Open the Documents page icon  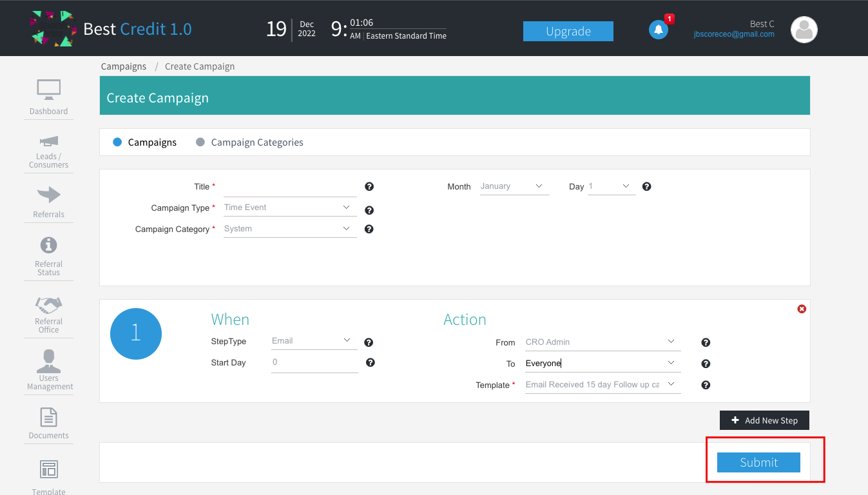(x=48, y=417)
